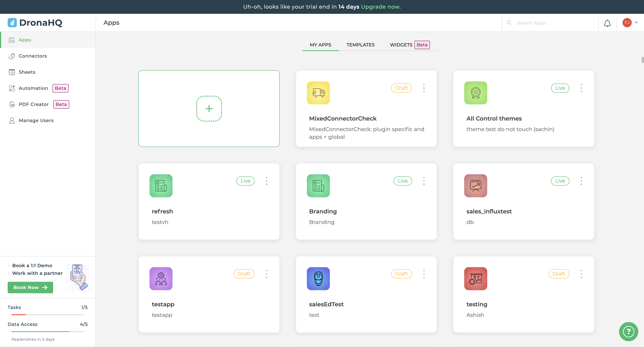
Task: Click the MixedConnectorCheck app title
Action: [x=343, y=118]
